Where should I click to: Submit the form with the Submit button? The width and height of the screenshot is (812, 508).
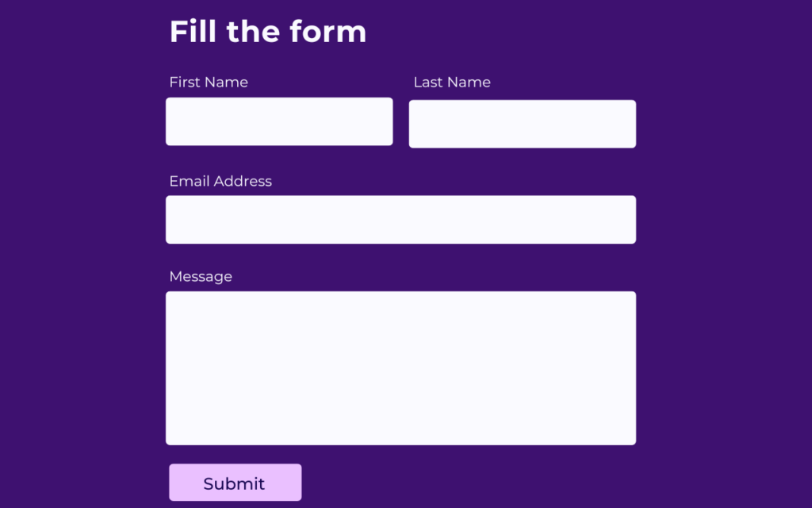point(235,483)
